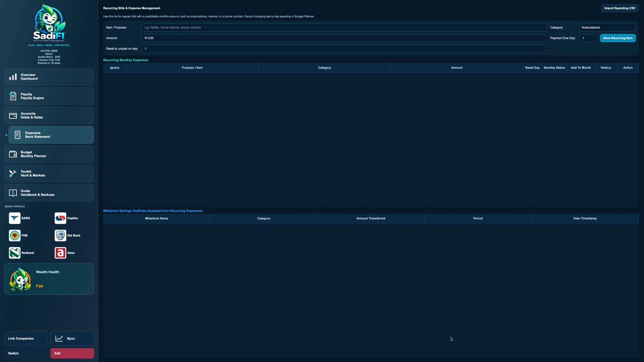The width and height of the screenshot is (644, 362).
Task: Click the Fair wealth health status
Action: (39, 286)
